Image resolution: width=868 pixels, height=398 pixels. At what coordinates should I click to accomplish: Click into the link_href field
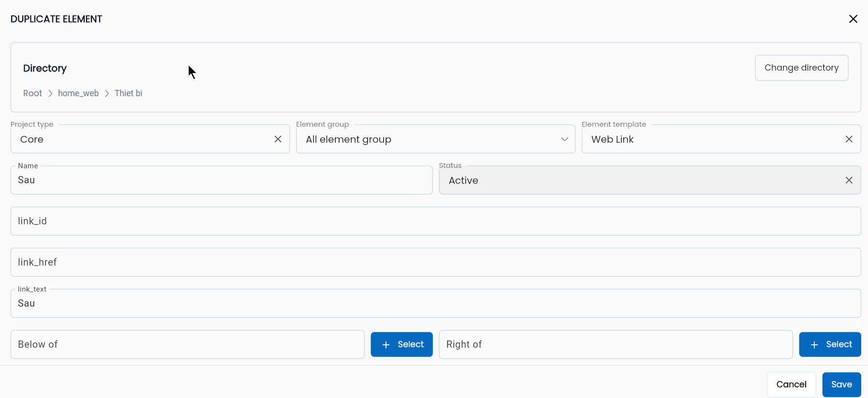pyautogui.click(x=435, y=263)
